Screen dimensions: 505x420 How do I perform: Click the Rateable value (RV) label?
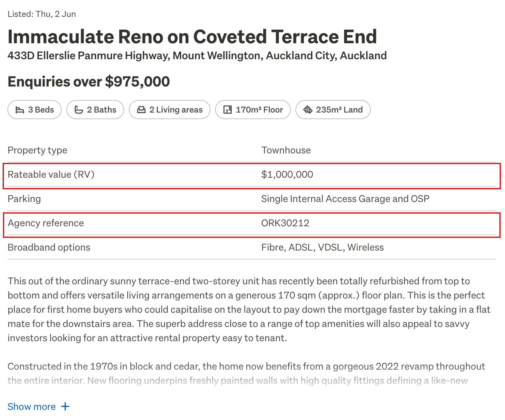click(x=51, y=174)
